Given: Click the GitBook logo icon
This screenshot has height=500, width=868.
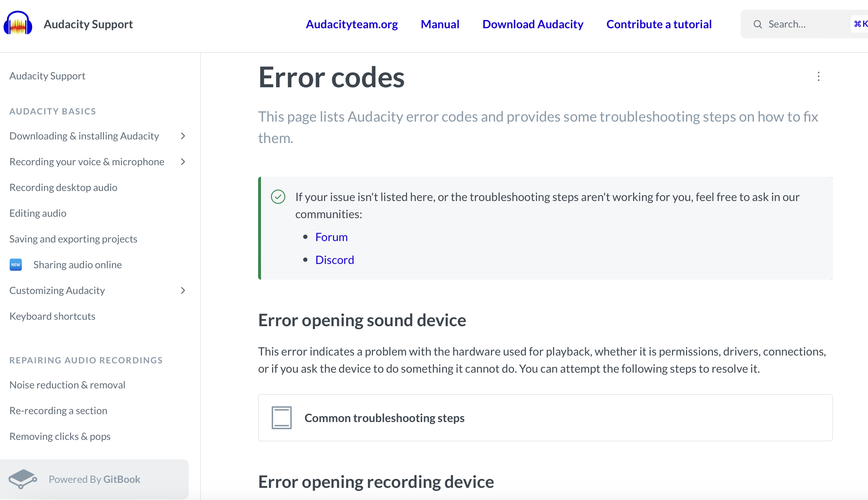Looking at the screenshot, I should point(23,479).
